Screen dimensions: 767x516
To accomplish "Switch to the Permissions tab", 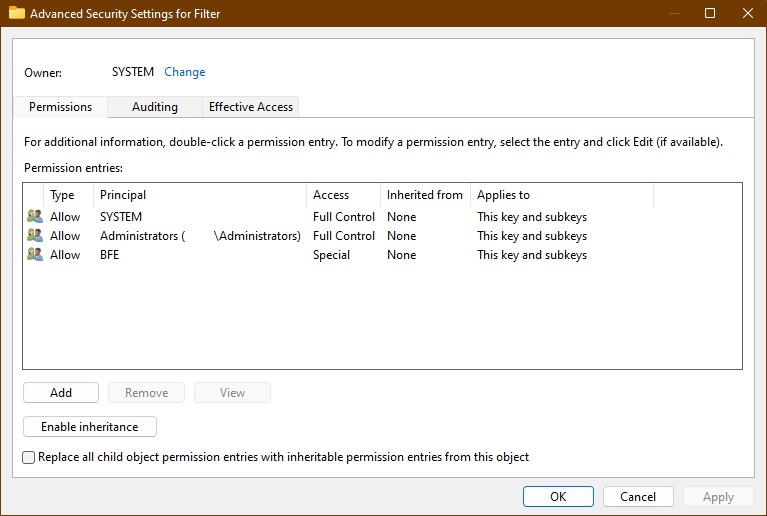I will [60, 107].
